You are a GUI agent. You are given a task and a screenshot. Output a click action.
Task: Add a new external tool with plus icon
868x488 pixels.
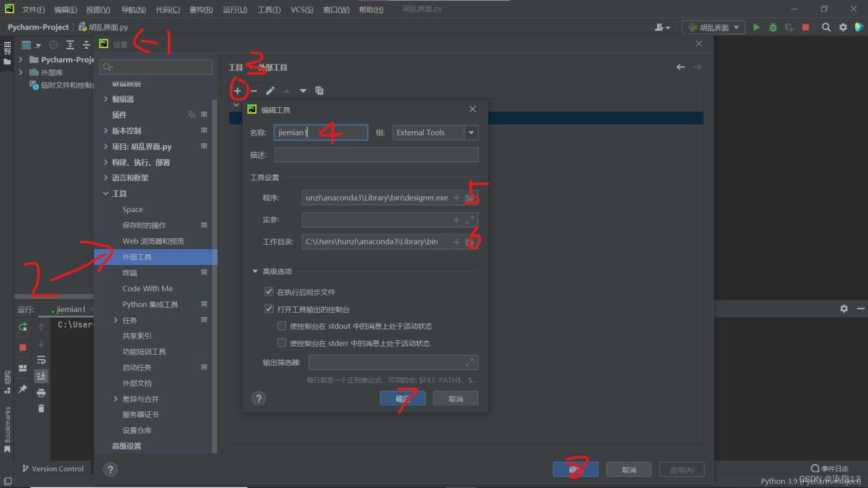pos(237,91)
